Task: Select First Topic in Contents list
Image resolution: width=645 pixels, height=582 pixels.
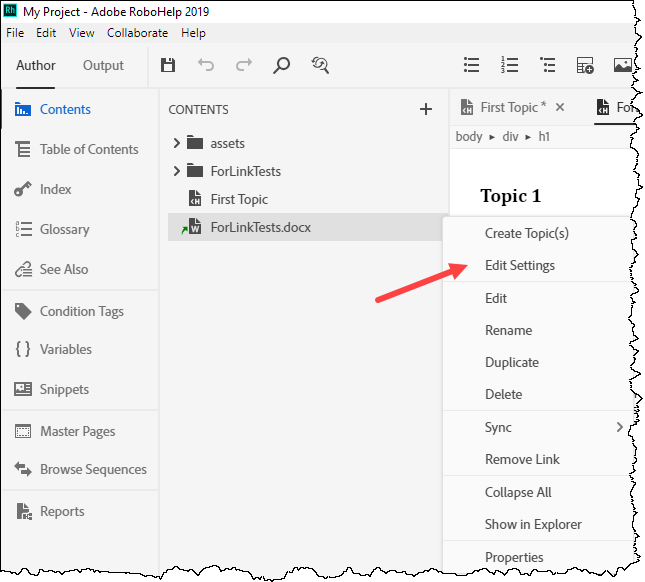Action: click(239, 199)
